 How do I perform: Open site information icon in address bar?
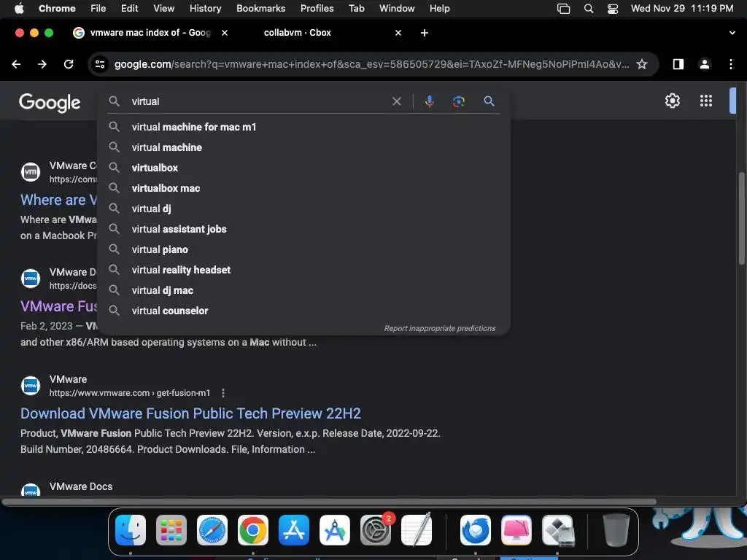click(x=100, y=64)
